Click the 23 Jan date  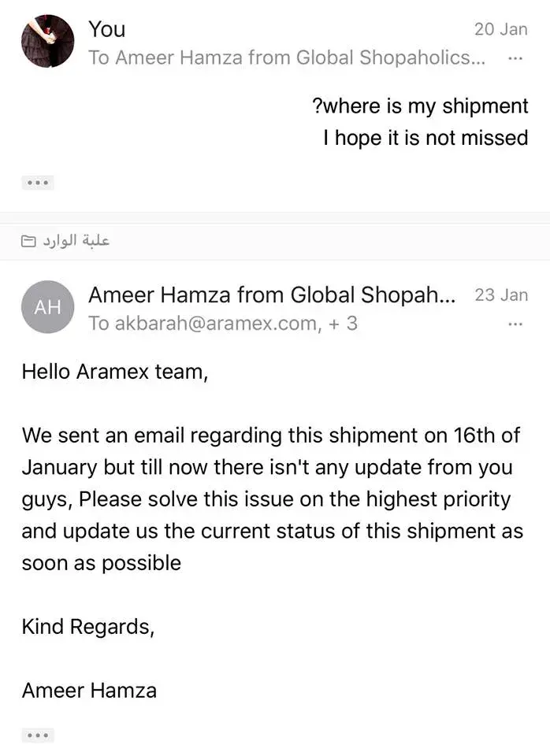(501, 295)
